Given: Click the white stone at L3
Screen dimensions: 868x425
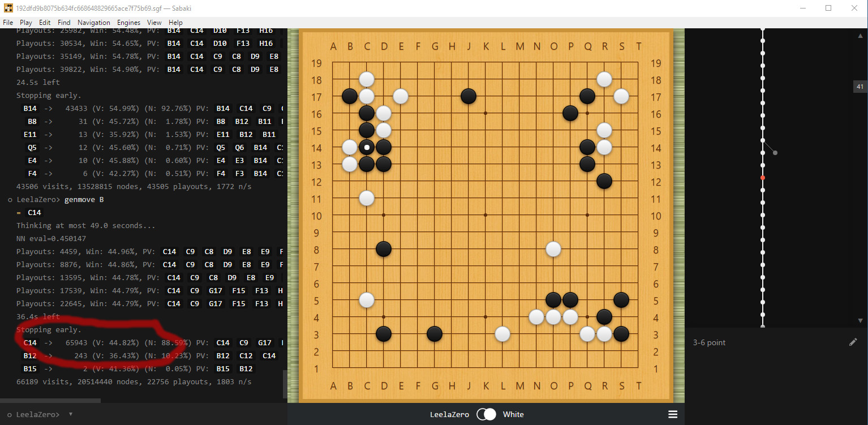Looking at the screenshot, I should (x=502, y=334).
